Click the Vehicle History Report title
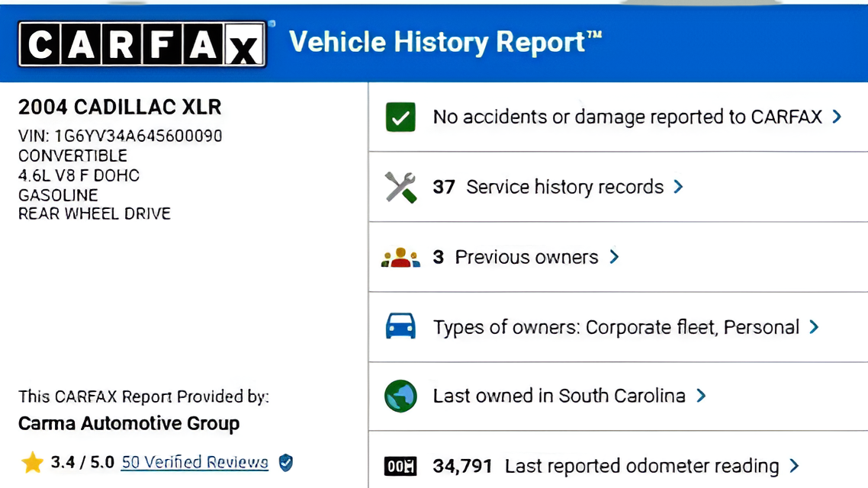Screen dimensions: 868x488 pyautogui.click(x=445, y=42)
